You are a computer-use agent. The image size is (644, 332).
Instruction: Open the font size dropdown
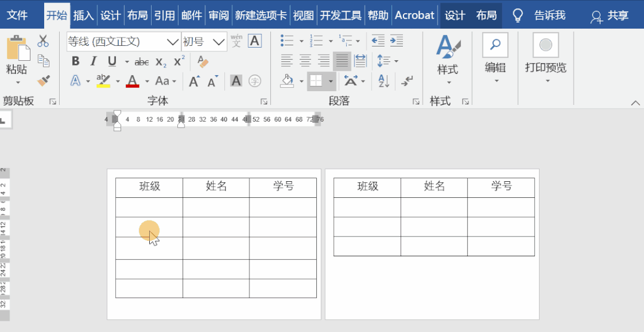[219, 42]
